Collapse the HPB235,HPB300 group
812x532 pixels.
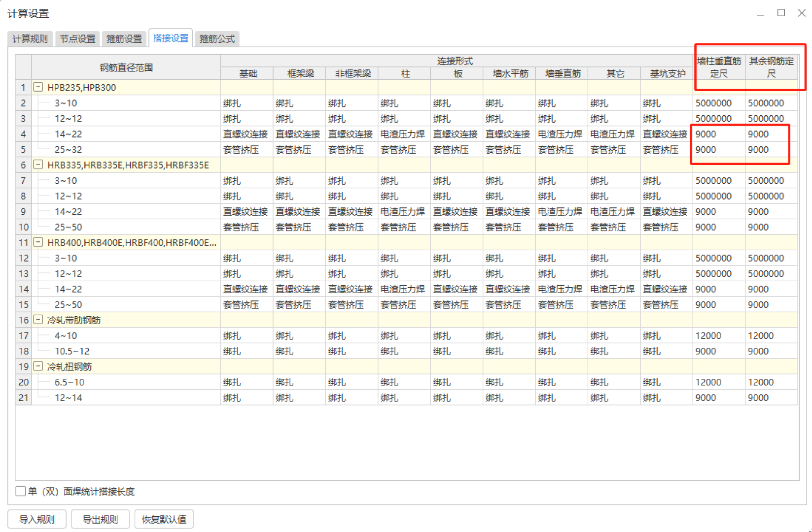[x=38, y=87]
